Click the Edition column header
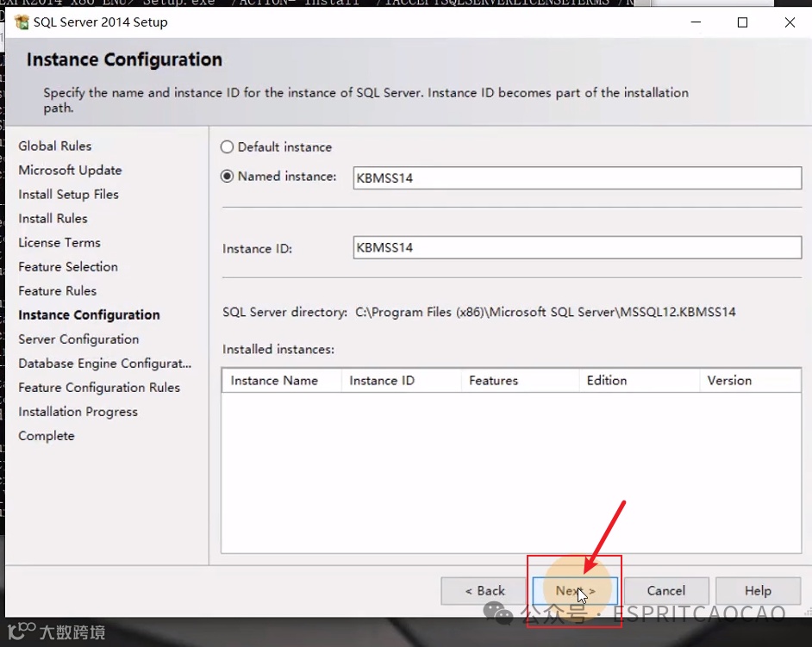The height and width of the screenshot is (647, 812). [x=640, y=381]
